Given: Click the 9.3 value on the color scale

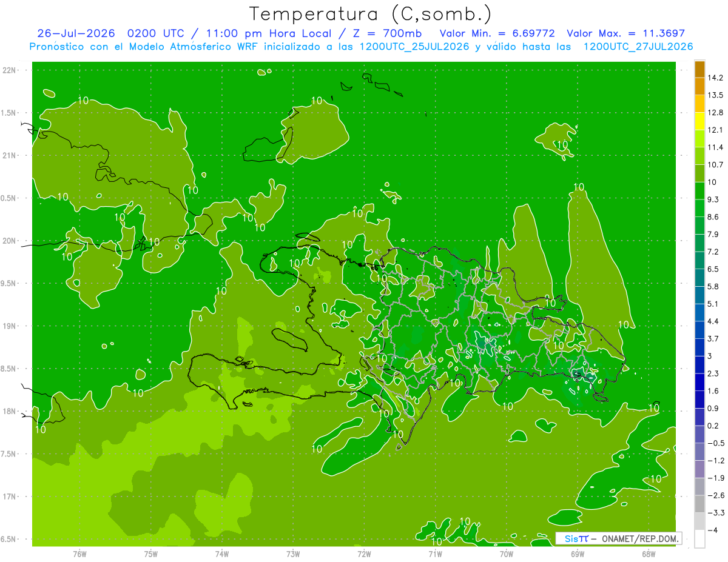Looking at the screenshot, I should point(713,199).
